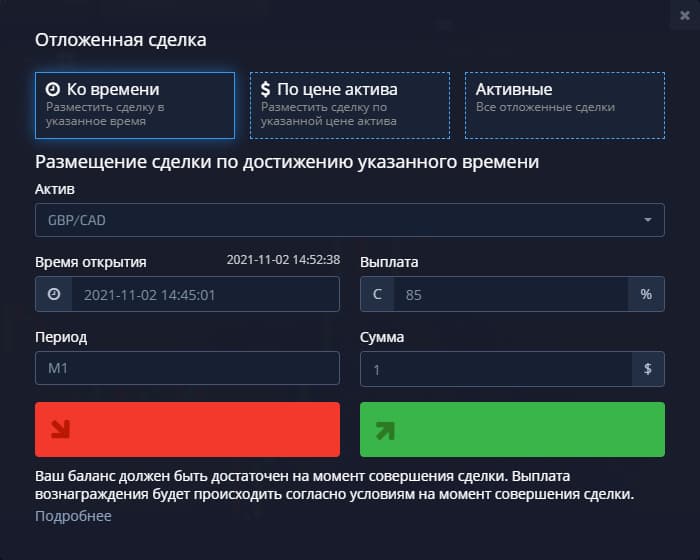
Task: Open the 'Подробнее' link
Action: [73, 516]
